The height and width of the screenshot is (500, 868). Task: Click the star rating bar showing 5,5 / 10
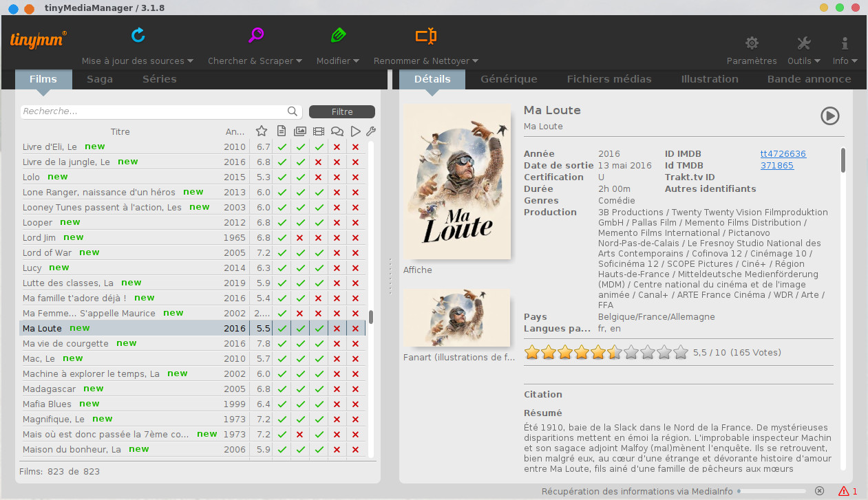(x=606, y=353)
